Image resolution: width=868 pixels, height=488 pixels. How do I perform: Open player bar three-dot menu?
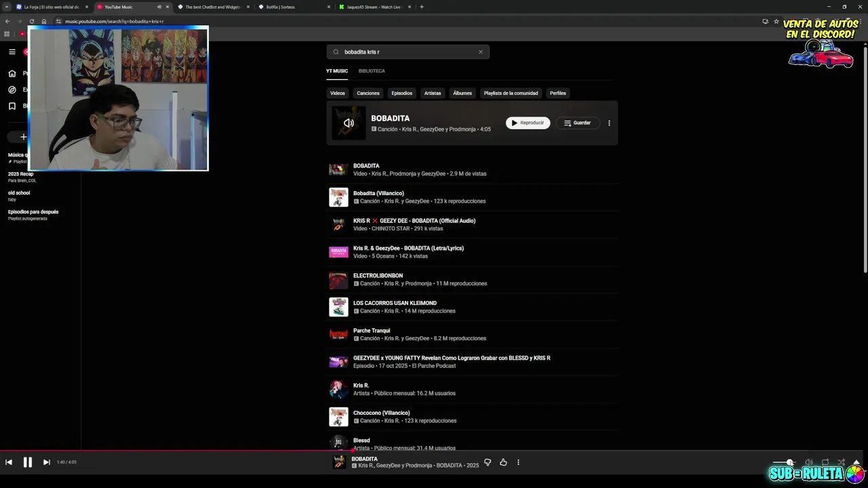tap(518, 462)
